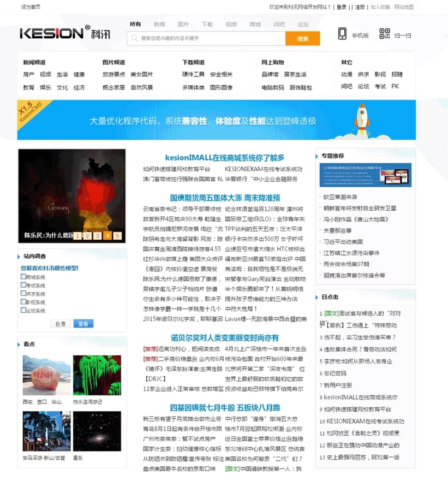Click the 登录 login link
Screen dimensions: 448x481
tap(341, 7)
